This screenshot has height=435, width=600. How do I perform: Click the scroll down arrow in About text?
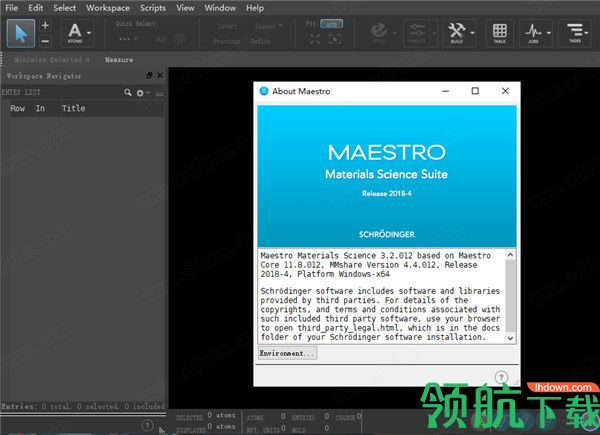510,338
